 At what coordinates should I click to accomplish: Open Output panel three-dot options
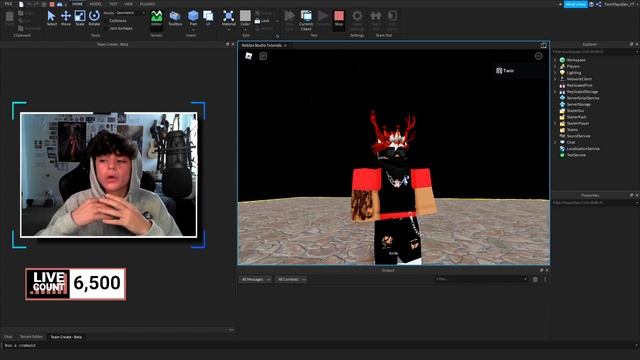coord(545,280)
